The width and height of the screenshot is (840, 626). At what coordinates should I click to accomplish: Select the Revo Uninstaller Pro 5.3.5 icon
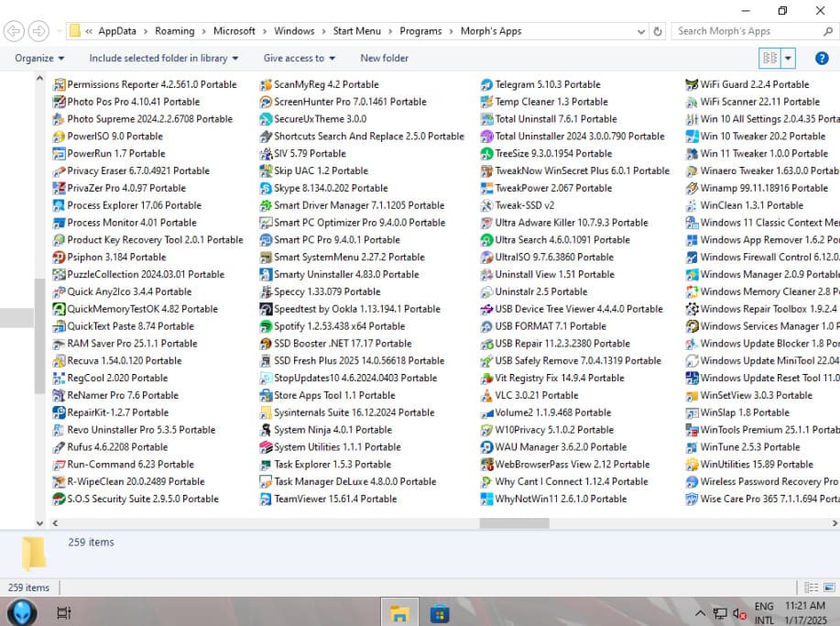59,430
